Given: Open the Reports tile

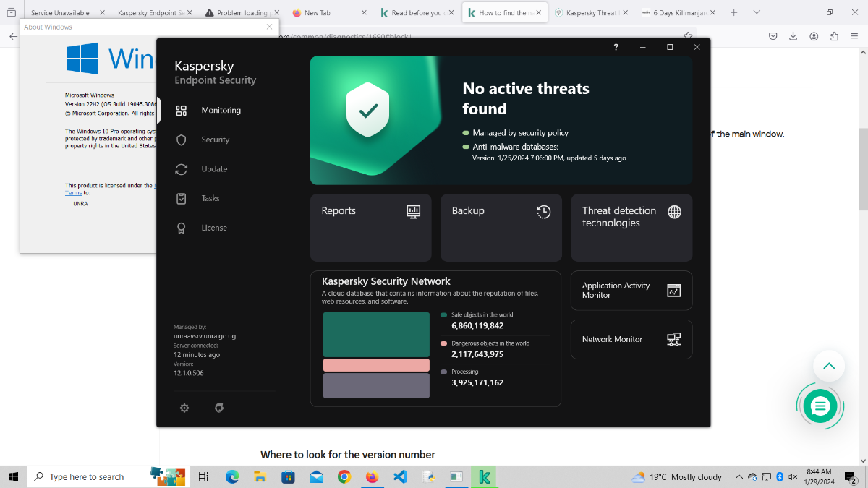Looking at the screenshot, I should click(x=370, y=228).
